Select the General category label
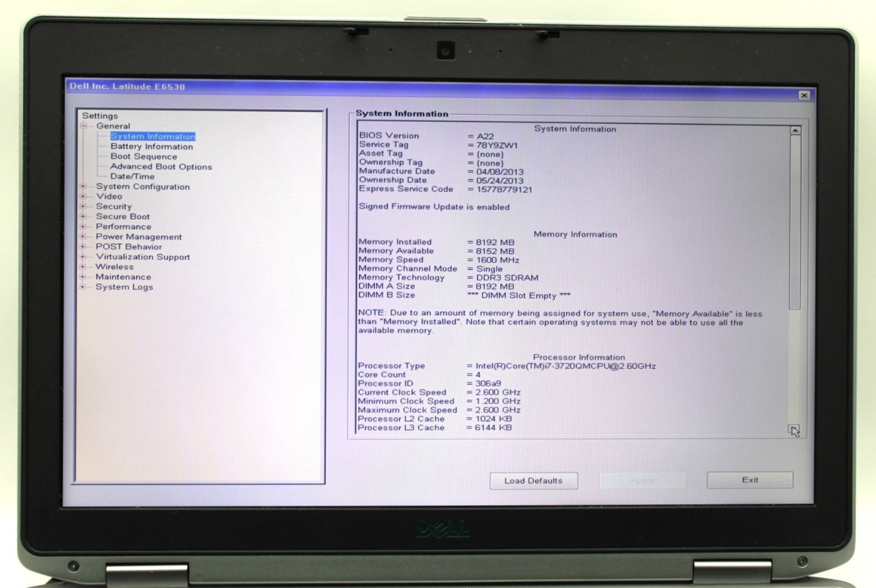 coord(113,126)
